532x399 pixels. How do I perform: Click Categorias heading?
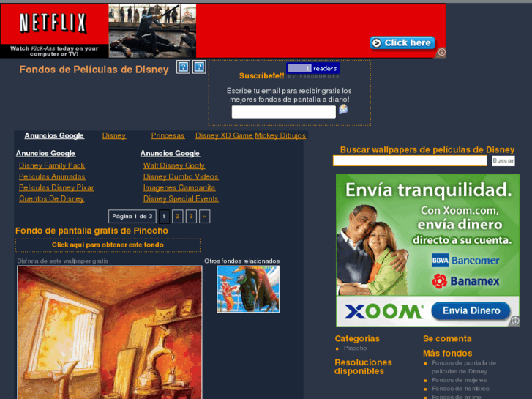(357, 338)
